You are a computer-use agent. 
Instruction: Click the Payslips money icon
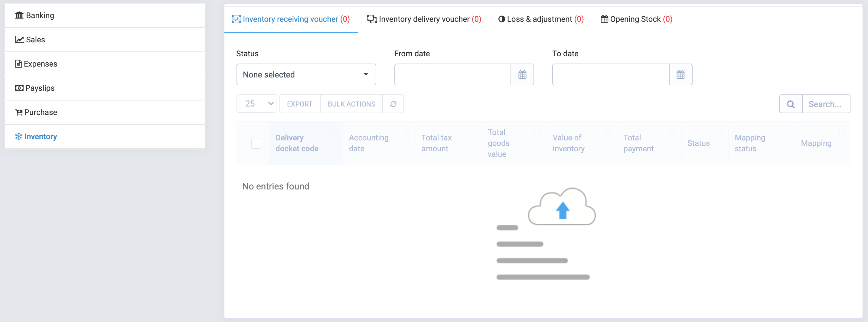click(x=19, y=88)
